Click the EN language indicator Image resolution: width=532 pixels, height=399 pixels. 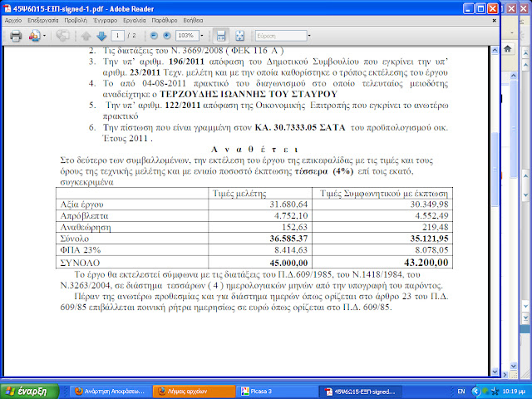[x=461, y=392]
